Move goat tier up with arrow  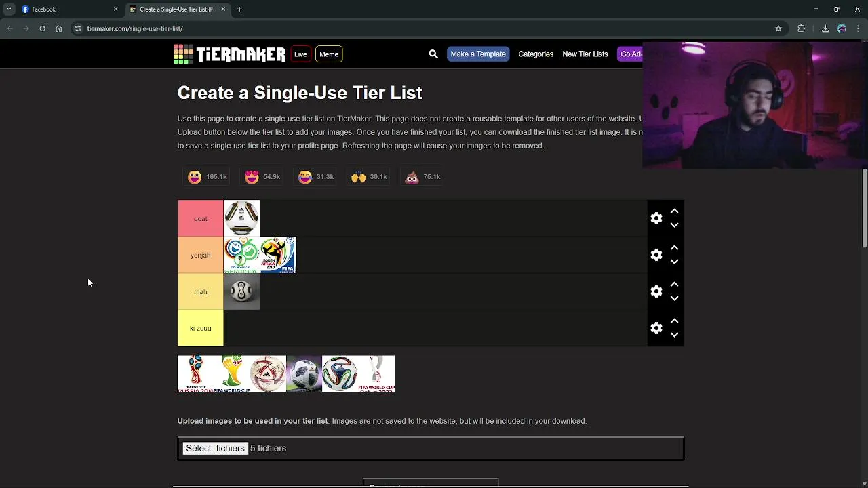674,211
